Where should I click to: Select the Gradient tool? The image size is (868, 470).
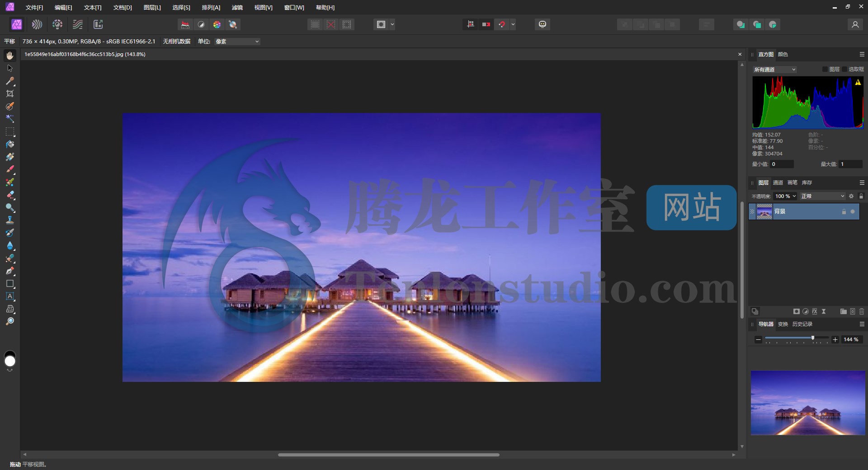tap(10, 157)
